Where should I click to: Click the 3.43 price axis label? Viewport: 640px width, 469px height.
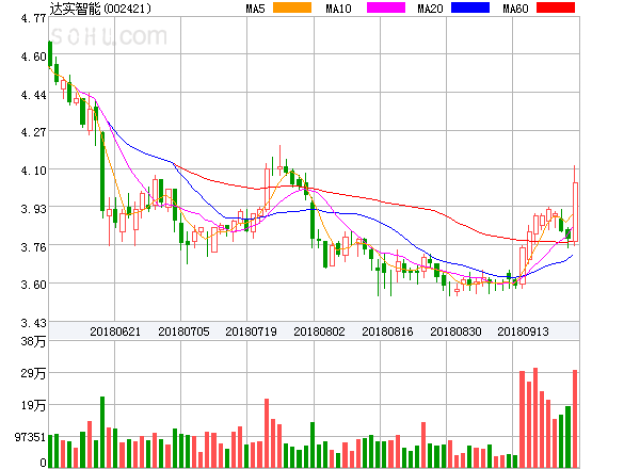coord(33,323)
